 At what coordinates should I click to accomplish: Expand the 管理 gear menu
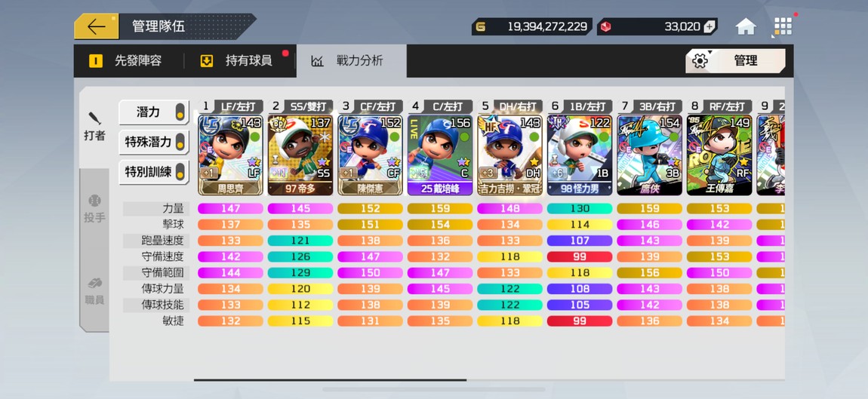(735, 61)
